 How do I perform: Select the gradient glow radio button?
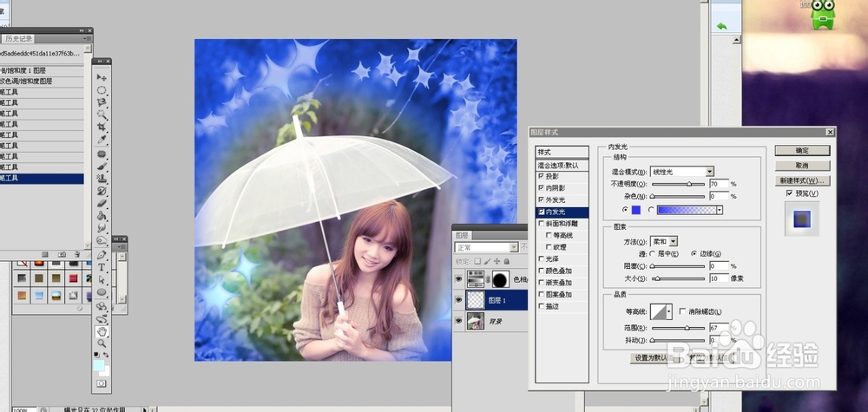click(x=651, y=210)
